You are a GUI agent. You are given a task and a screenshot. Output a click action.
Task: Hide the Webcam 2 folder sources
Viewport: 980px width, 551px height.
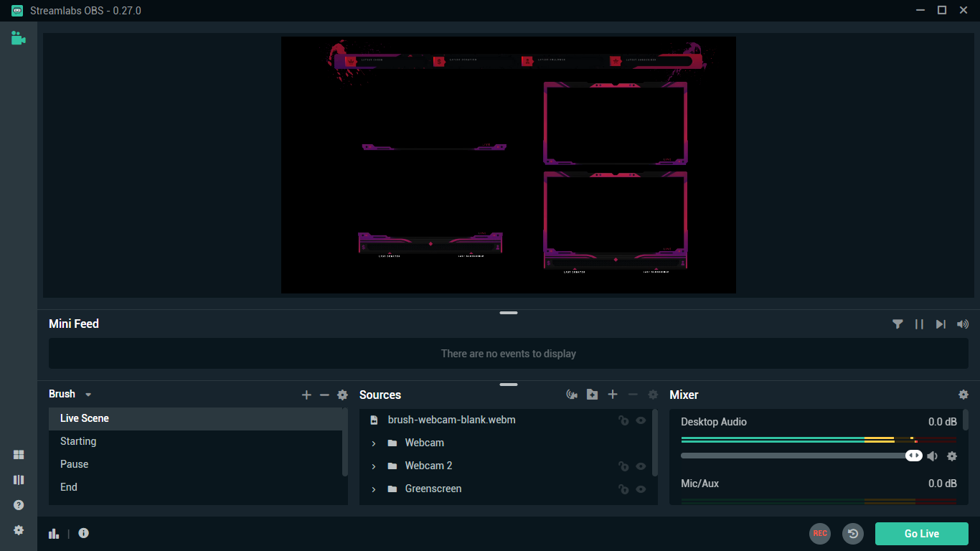641,466
